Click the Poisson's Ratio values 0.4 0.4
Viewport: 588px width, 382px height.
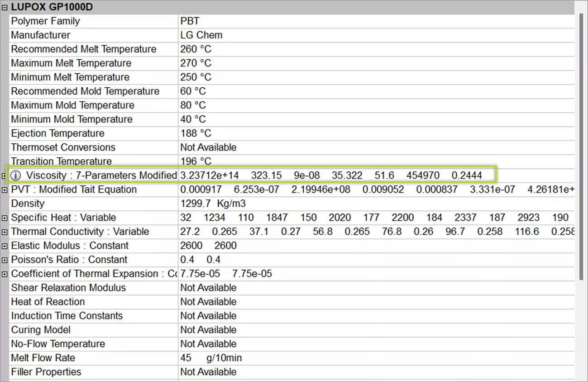click(201, 259)
